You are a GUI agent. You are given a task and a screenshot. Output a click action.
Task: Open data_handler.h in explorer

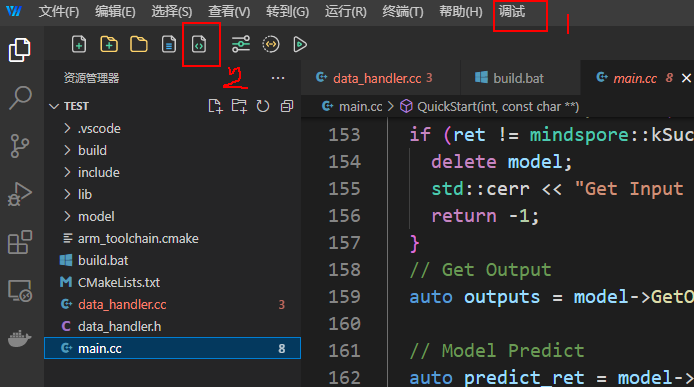173,327
